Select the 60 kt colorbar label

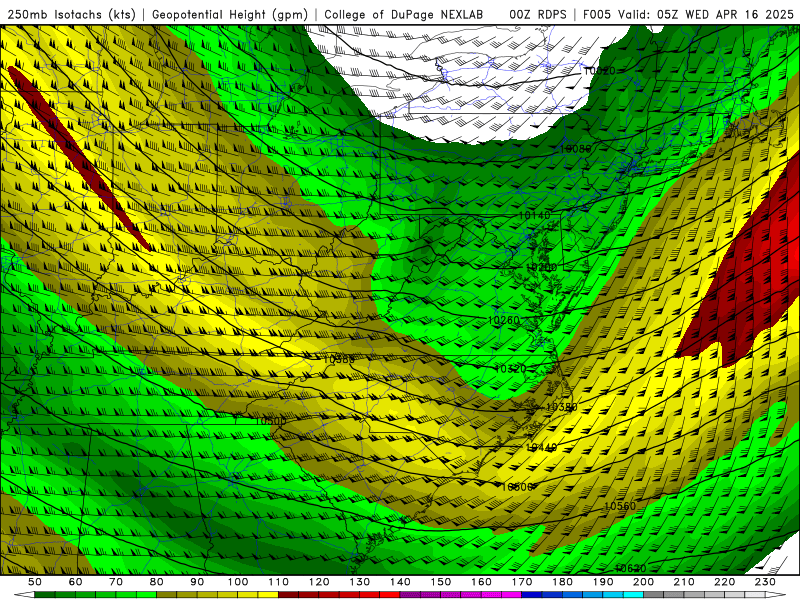click(76, 582)
